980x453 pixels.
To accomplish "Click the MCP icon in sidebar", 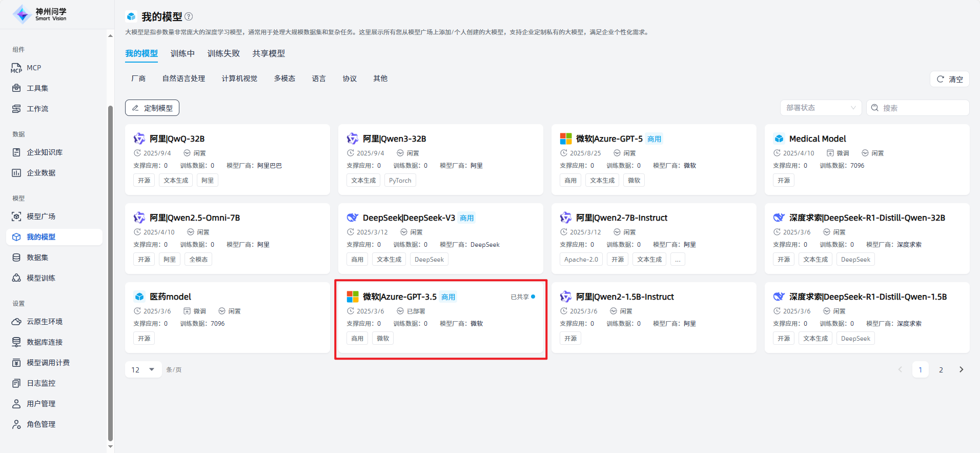I will tap(16, 68).
